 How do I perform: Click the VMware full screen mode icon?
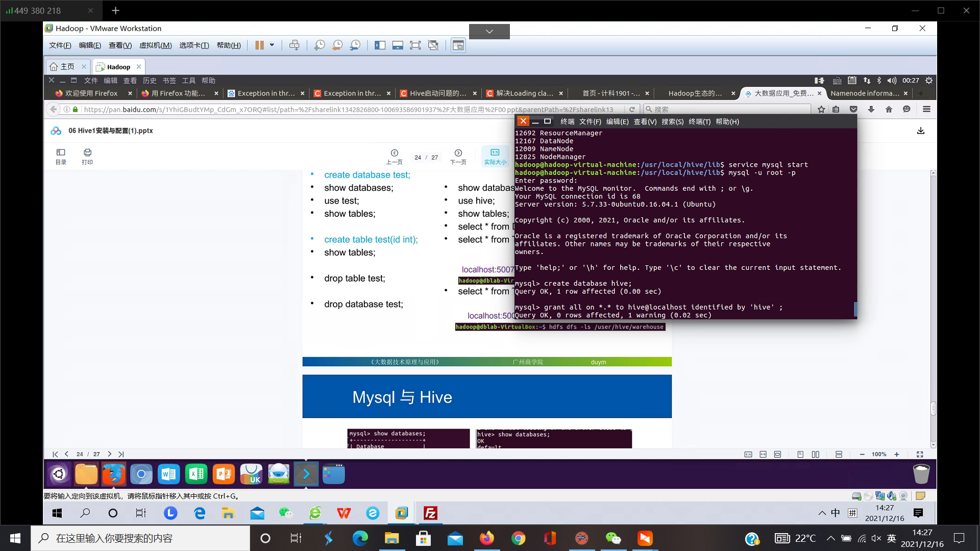(415, 45)
